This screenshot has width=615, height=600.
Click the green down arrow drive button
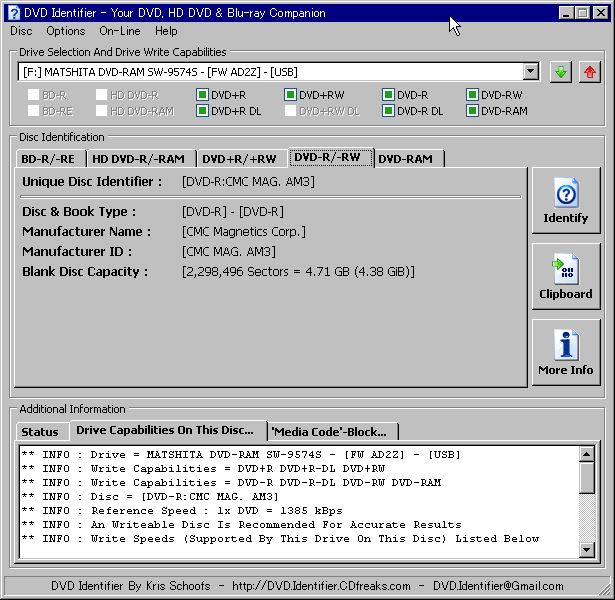click(x=560, y=72)
